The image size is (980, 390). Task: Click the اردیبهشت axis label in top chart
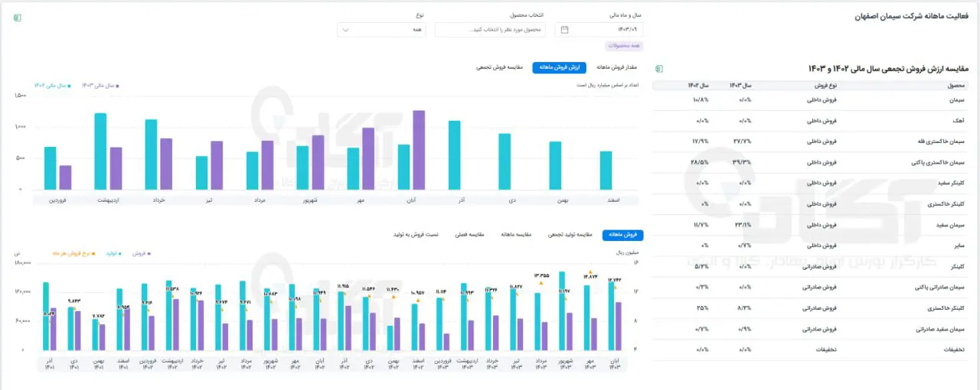[109, 200]
